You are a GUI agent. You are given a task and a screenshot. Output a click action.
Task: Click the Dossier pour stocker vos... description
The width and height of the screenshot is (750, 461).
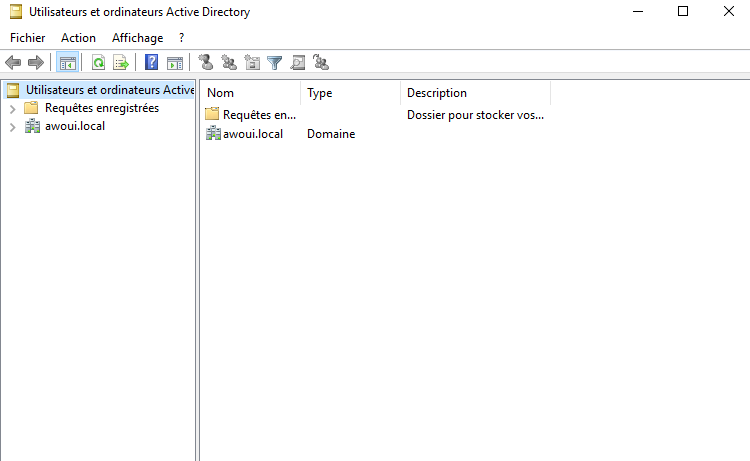pyautogui.click(x=475, y=115)
